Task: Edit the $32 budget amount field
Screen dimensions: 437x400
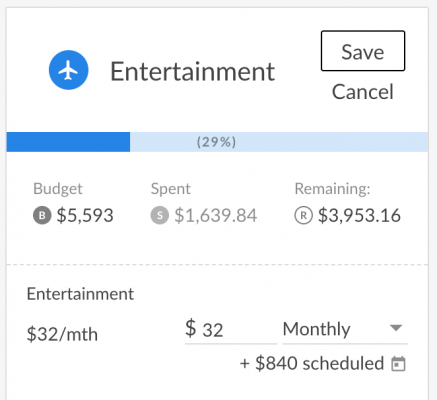Action: click(231, 330)
